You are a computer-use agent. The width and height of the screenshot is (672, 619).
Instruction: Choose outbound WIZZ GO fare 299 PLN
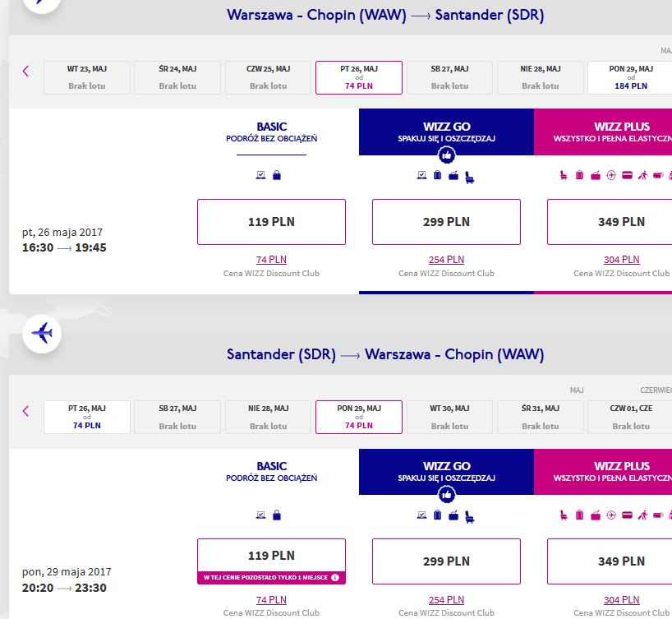447,222
